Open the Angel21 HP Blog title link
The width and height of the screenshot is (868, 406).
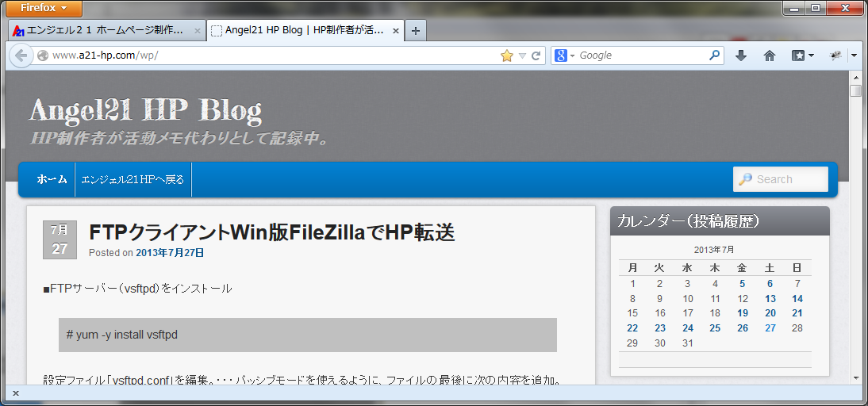[x=145, y=111]
